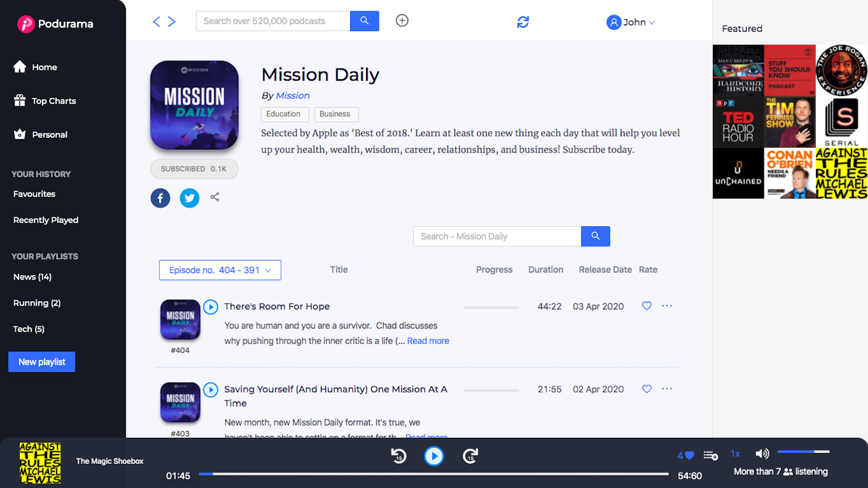The width and height of the screenshot is (868, 488).
Task: Click the Mission Daily cover artwork
Action: pos(194,105)
